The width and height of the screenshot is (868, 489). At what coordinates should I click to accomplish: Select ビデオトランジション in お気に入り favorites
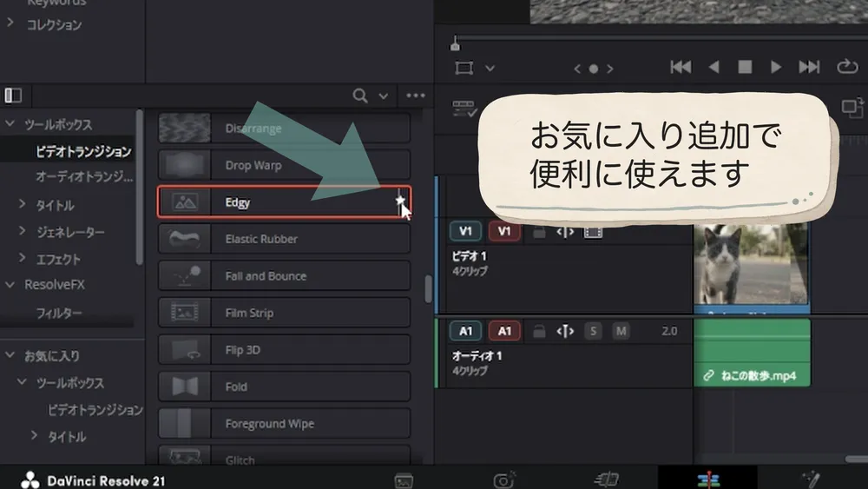click(95, 410)
